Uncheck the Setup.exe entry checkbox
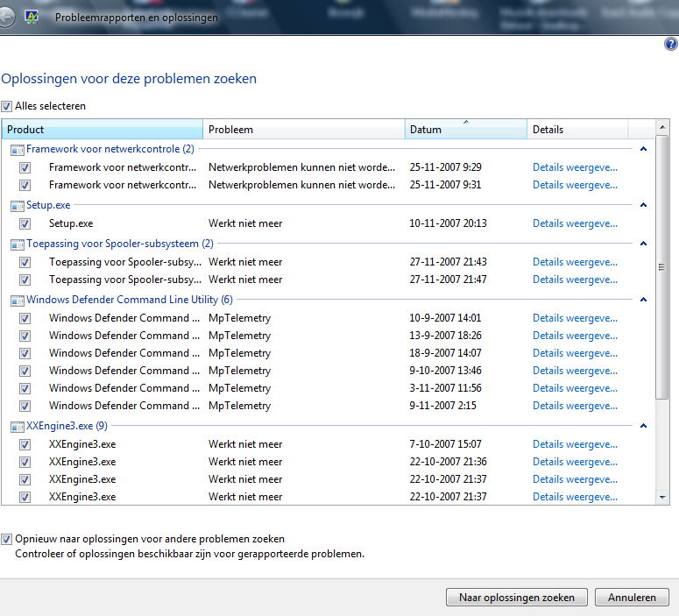Viewport: 679px width, 616px height. point(25,224)
